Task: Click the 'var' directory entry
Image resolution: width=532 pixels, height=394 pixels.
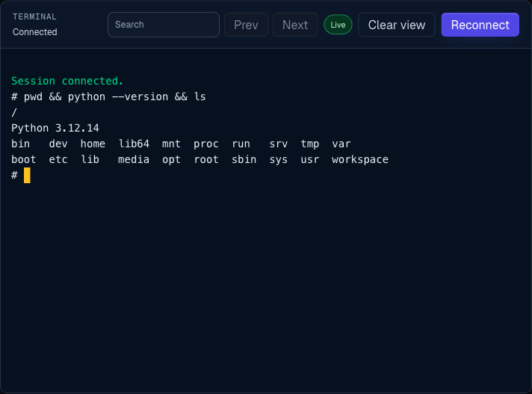Action: [x=341, y=144]
